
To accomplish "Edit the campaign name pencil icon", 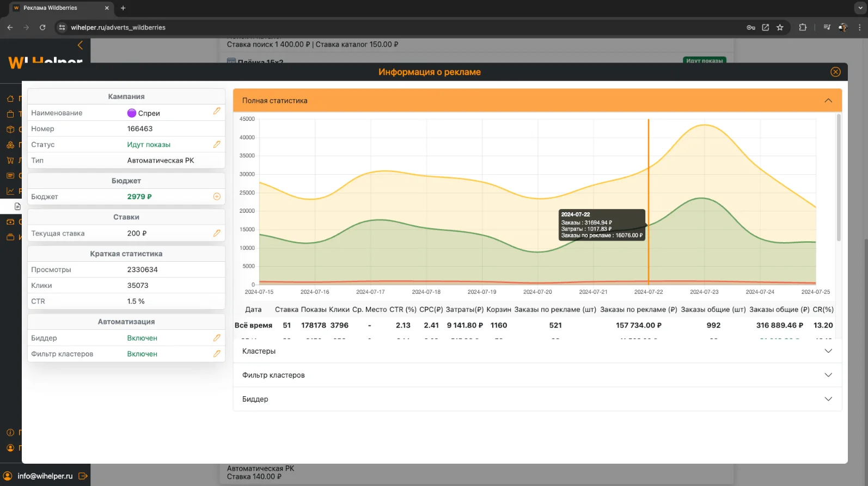I will coord(217,111).
